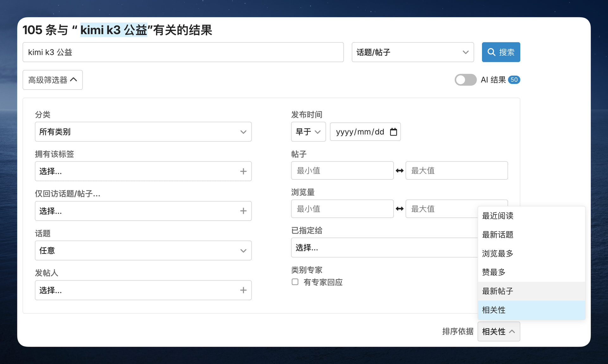This screenshot has height=364, width=608.
Task: Click the kimi k3 公益 search text field
Action: [x=183, y=52]
